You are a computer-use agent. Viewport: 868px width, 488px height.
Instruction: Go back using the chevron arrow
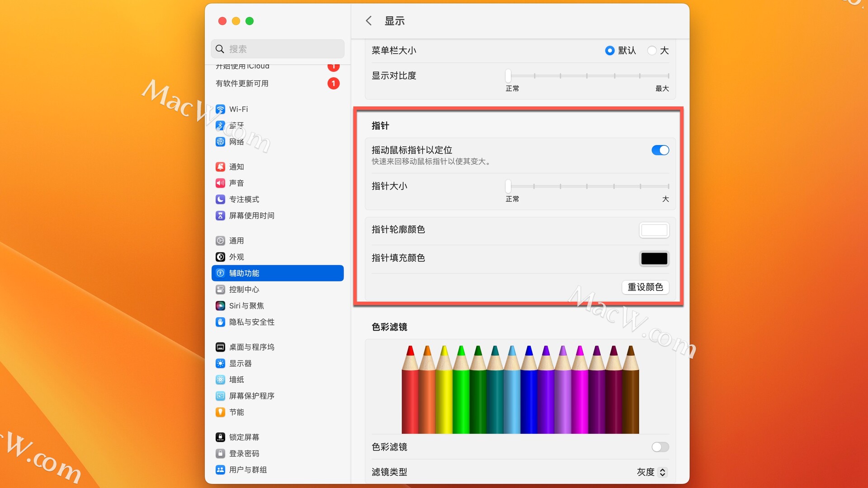coord(369,21)
